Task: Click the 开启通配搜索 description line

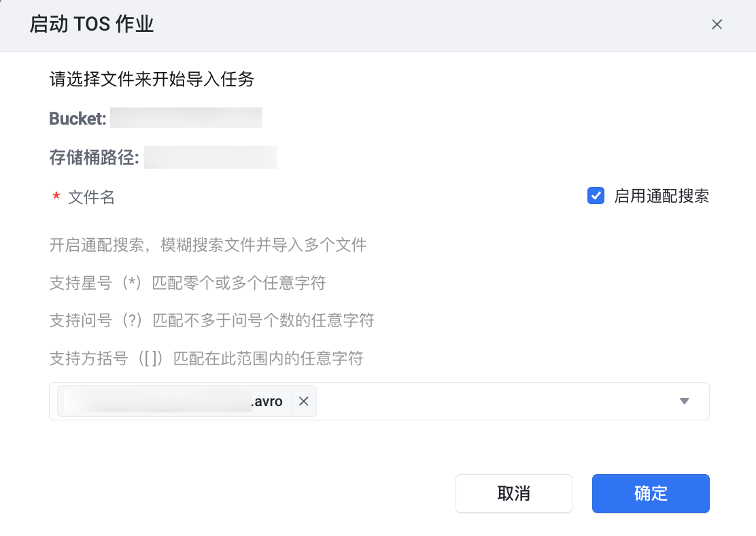Action: [x=208, y=245]
